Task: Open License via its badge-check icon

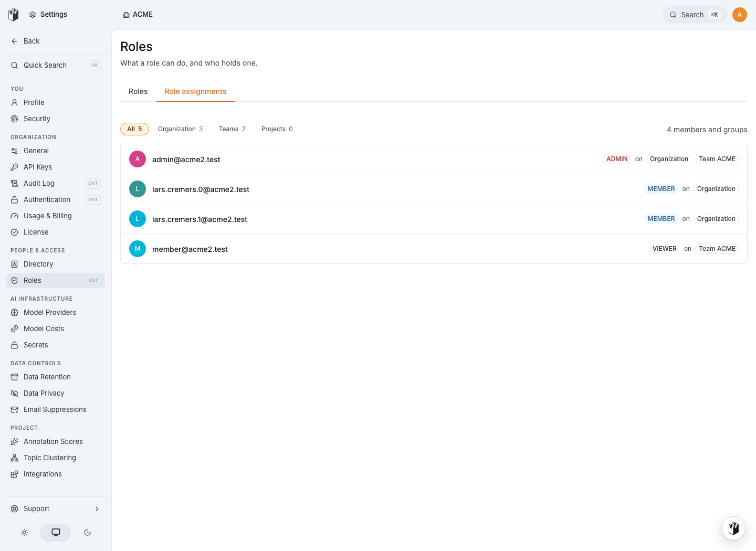Action: coord(15,232)
